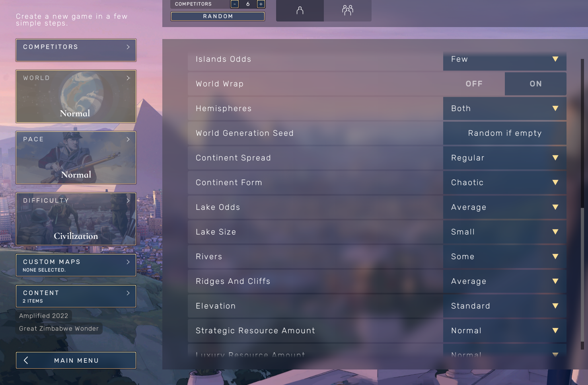
Task: Open the Difficulty Civilization card
Action: pos(76,219)
